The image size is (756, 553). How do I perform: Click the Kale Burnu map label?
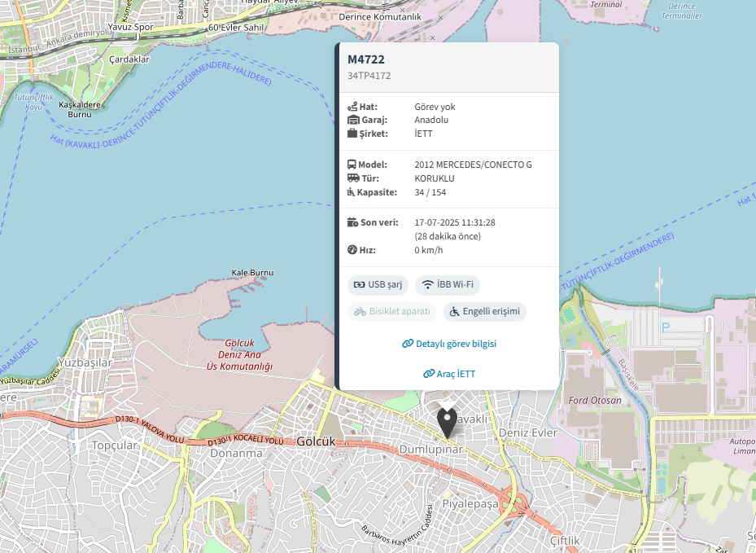click(252, 273)
